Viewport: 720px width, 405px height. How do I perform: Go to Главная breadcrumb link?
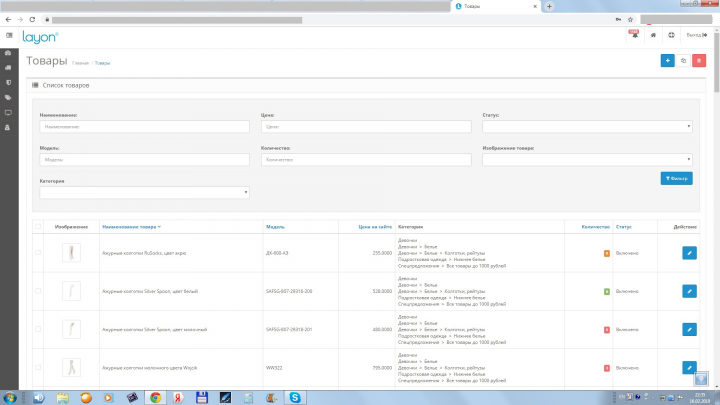(x=80, y=63)
